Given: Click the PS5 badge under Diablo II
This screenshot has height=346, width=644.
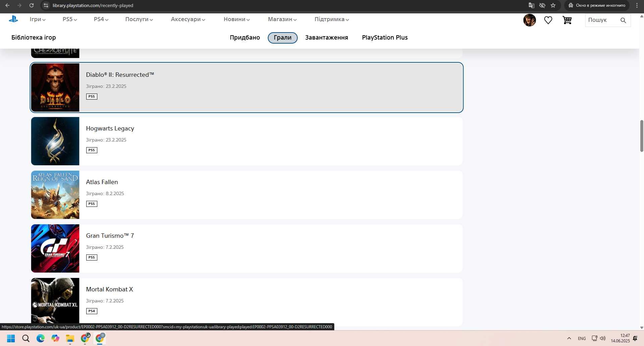Looking at the screenshot, I should click(92, 97).
